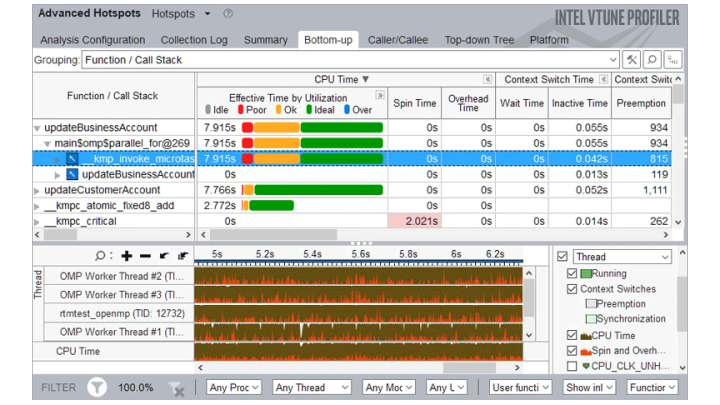Click the customize grouping tool icon
The width and height of the screenshot is (720, 405).
[x=631, y=60]
